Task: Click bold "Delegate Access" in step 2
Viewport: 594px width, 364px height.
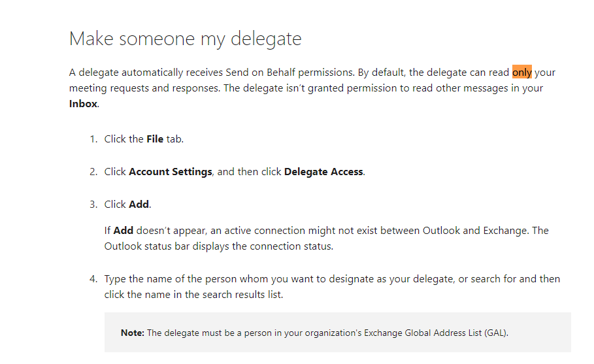Action: pos(323,172)
